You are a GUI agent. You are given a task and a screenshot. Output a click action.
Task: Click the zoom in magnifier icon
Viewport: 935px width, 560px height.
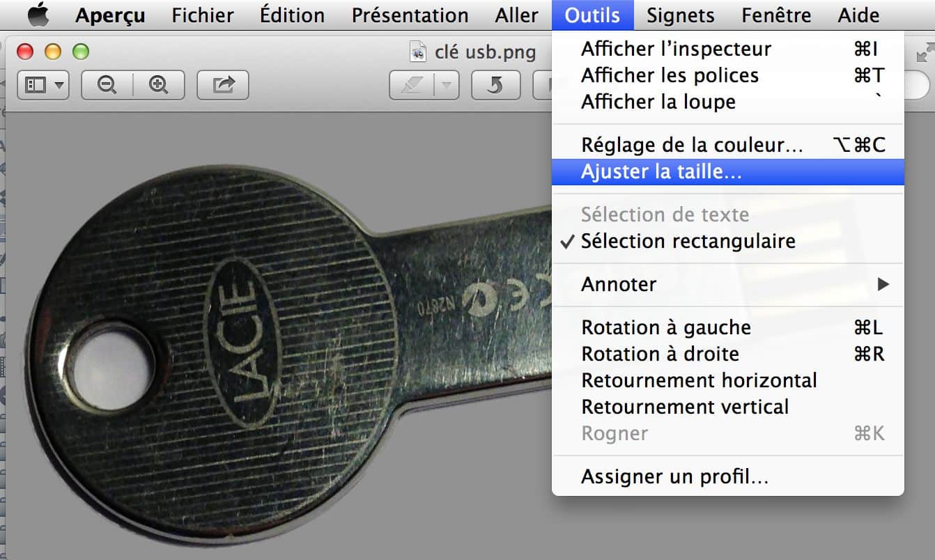click(x=159, y=85)
